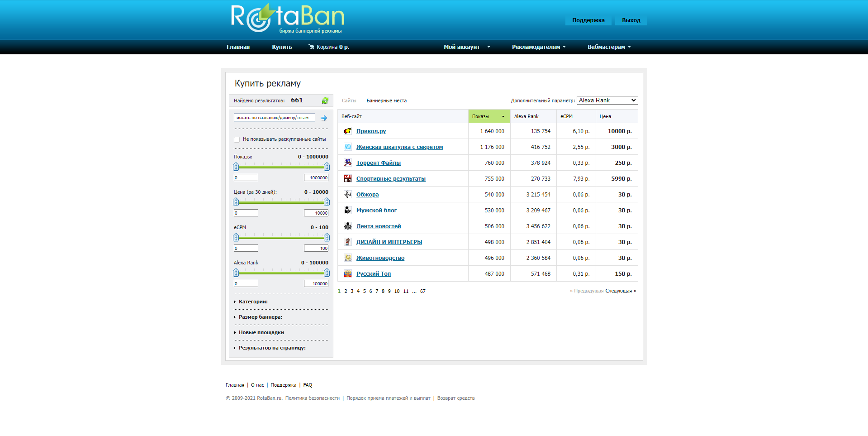
Task: Go to results page 67
Action: [422, 291]
